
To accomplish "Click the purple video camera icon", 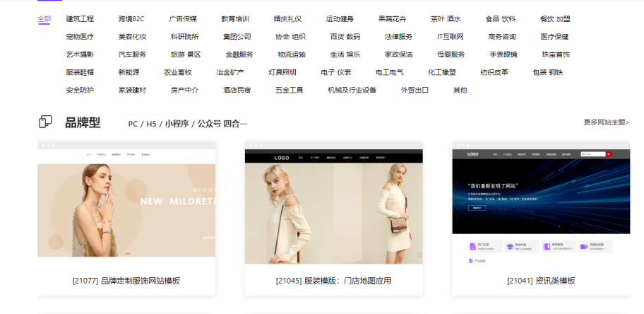I will coord(583,247).
